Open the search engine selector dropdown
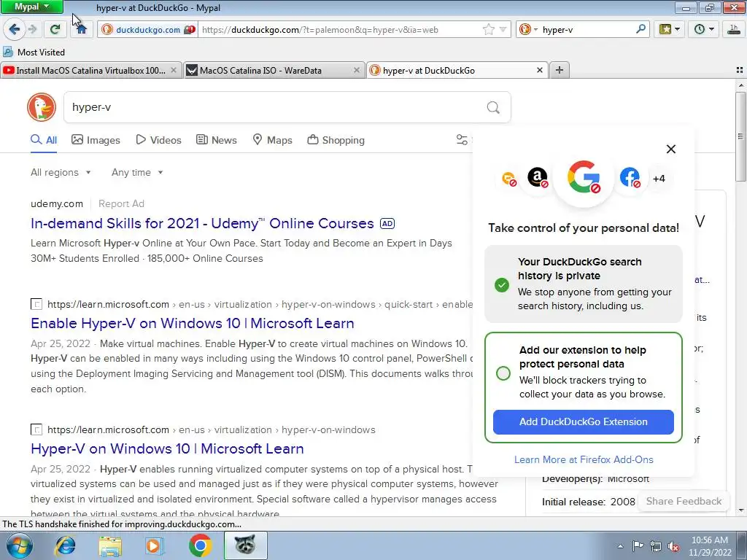This screenshot has height=560, width=747. click(528, 29)
